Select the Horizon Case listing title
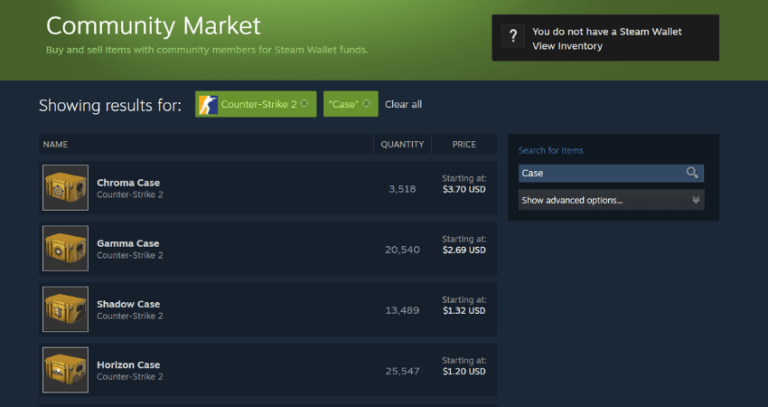The height and width of the screenshot is (407, 768). click(128, 365)
